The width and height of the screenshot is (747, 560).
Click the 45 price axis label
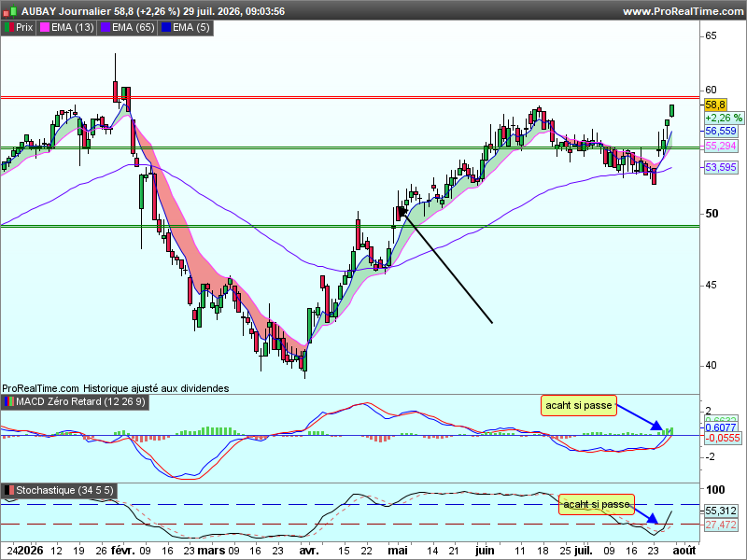(711, 286)
